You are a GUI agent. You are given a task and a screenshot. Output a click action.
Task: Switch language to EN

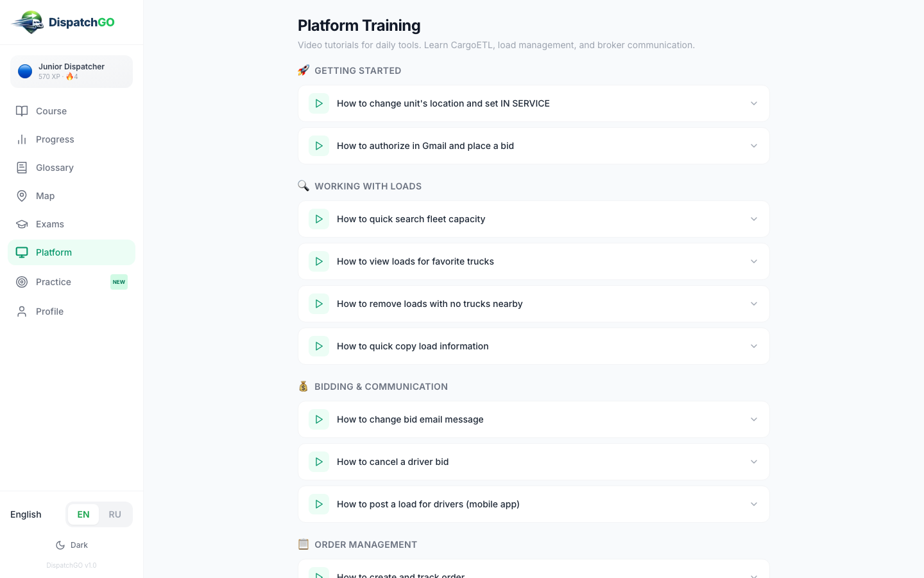click(83, 514)
